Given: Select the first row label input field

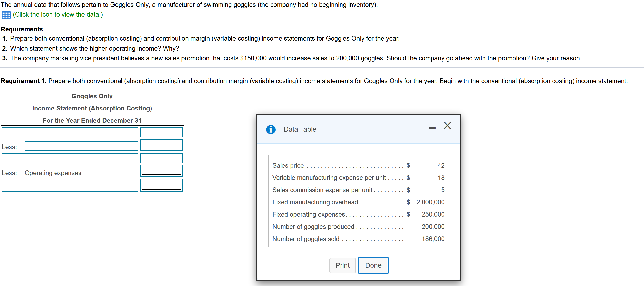Looking at the screenshot, I should (70, 132).
